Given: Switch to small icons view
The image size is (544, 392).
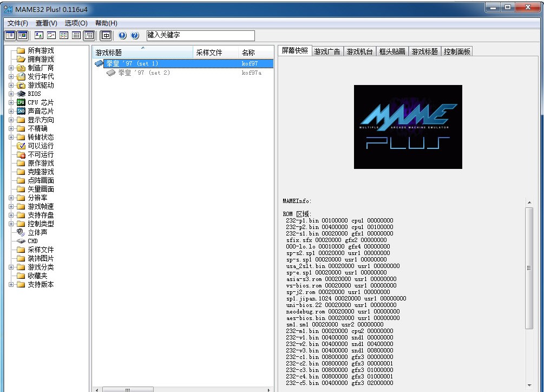Looking at the screenshot, I should click(x=51, y=35).
